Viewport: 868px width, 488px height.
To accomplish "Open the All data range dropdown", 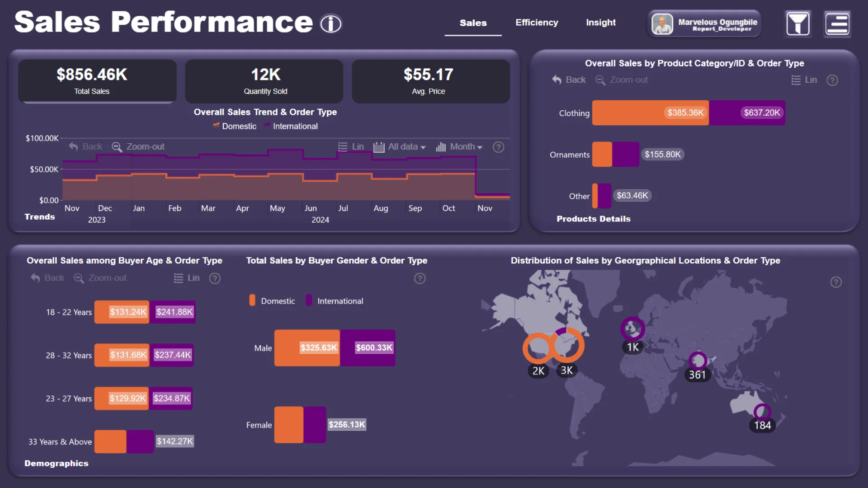I will coord(400,147).
